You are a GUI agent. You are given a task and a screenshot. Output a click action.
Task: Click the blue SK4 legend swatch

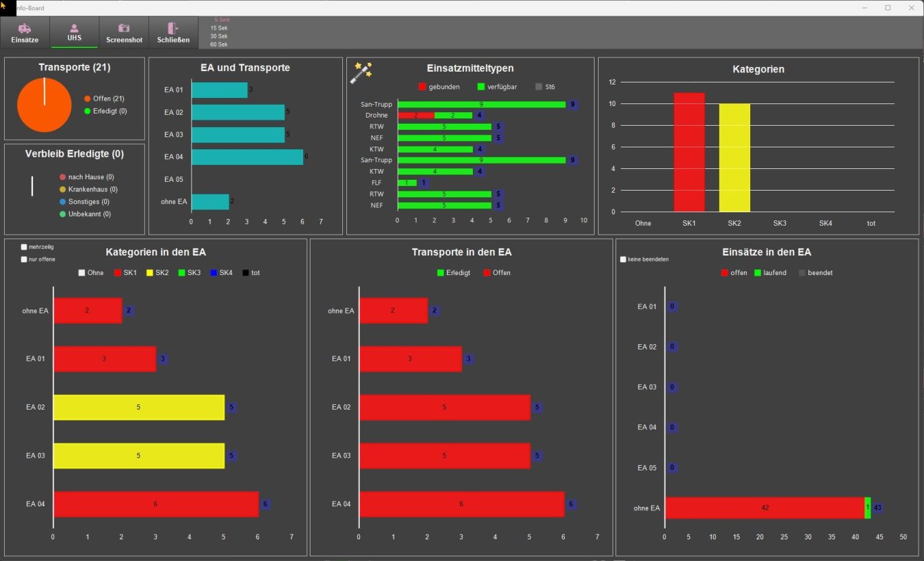pyautogui.click(x=213, y=273)
